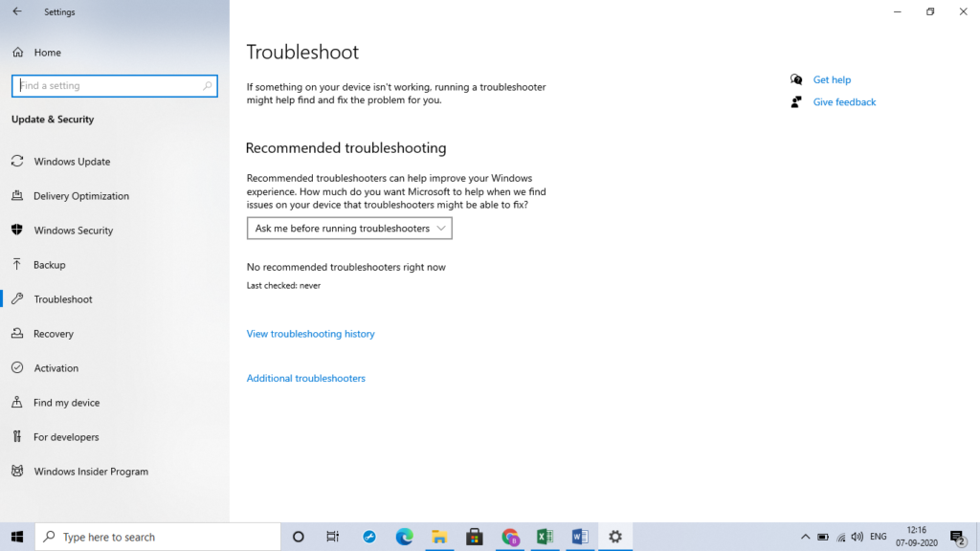Click the Activation checkmark icon
This screenshot has height=551, width=980.
[17, 368]
